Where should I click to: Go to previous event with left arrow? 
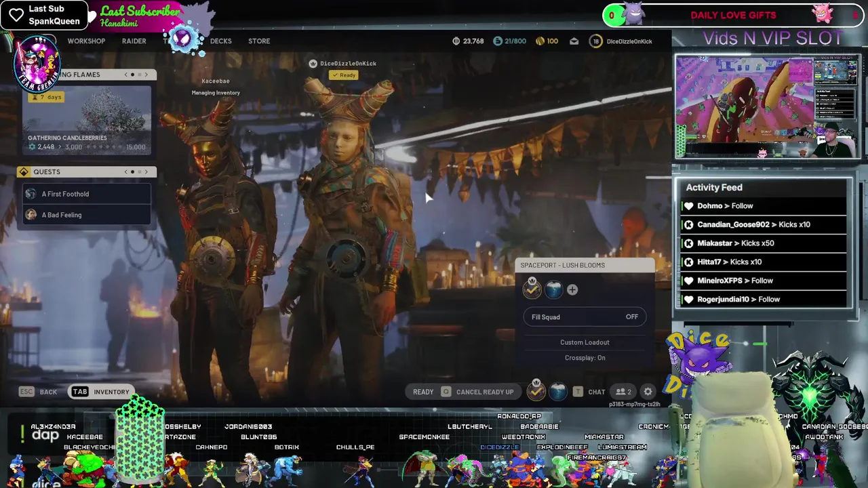(x=125, y=75)
